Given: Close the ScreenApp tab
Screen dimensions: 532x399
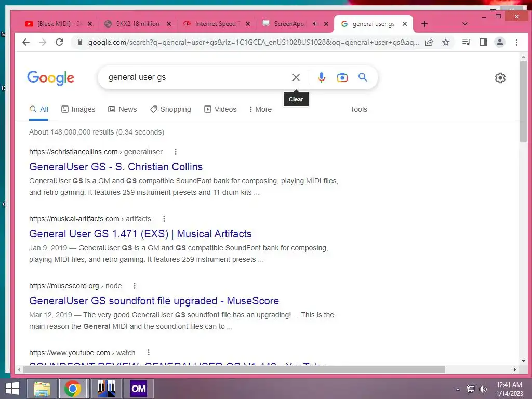Looking at the screenshot, I should [326, 24].
